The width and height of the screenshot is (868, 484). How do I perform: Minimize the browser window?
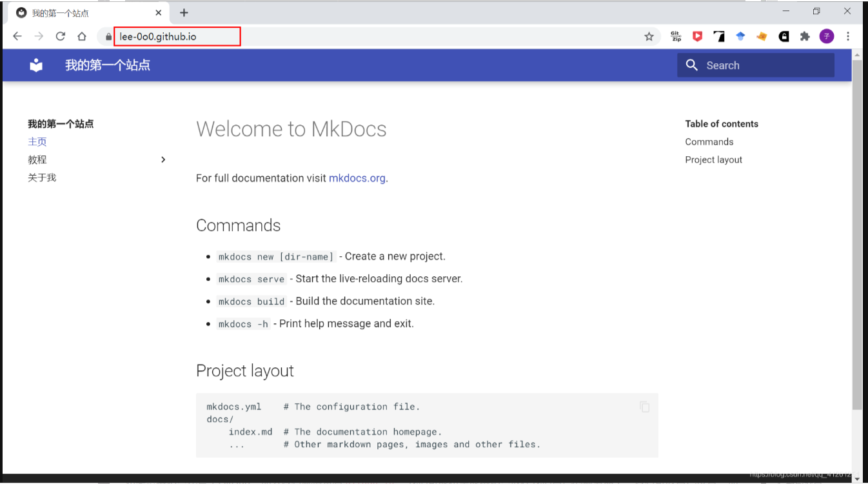[x=786, y=12]
